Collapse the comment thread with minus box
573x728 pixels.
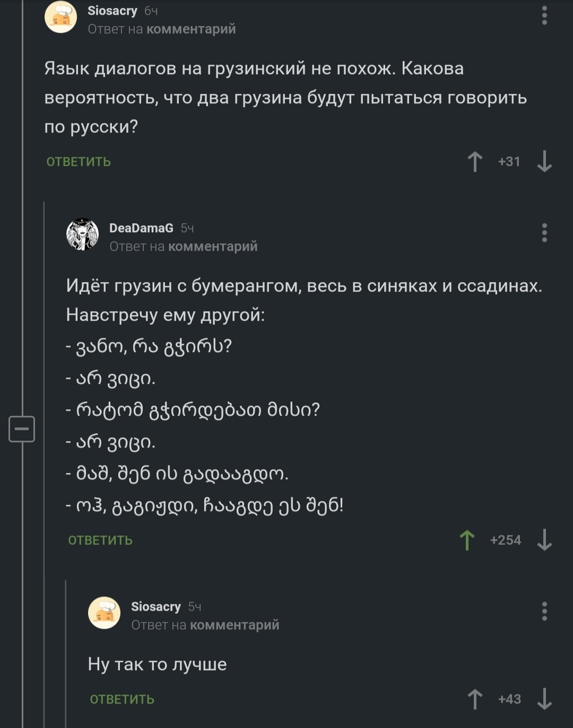(22, 428)
